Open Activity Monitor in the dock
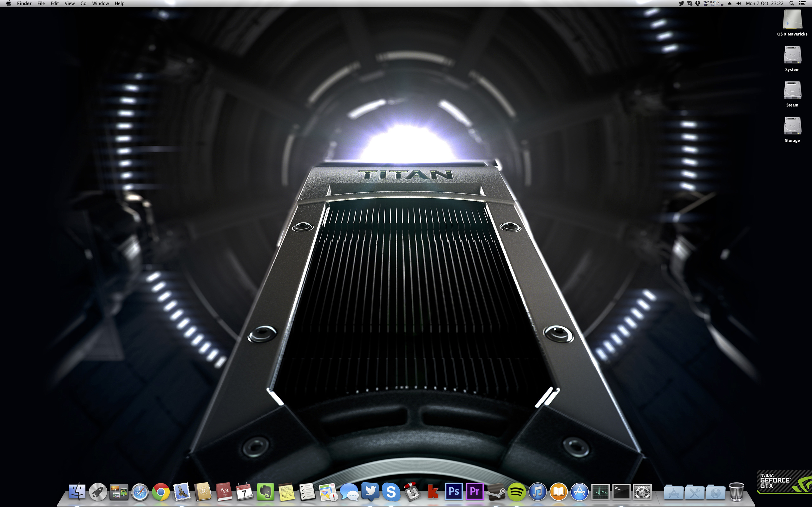This screenshot has height=507, width=812. tap(600, 492)
